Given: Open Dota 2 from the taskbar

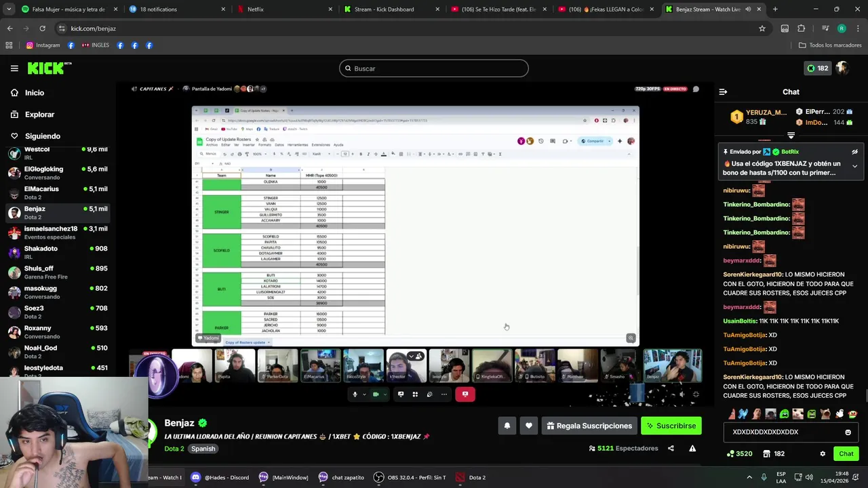Looking at the screenshot, I should point(471,477).
